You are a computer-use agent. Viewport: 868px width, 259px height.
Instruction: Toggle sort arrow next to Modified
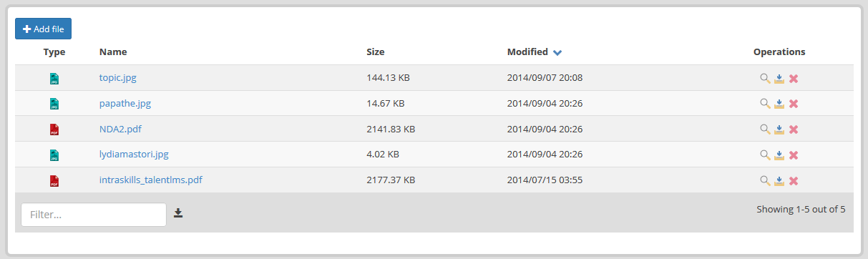click(557, 52)
